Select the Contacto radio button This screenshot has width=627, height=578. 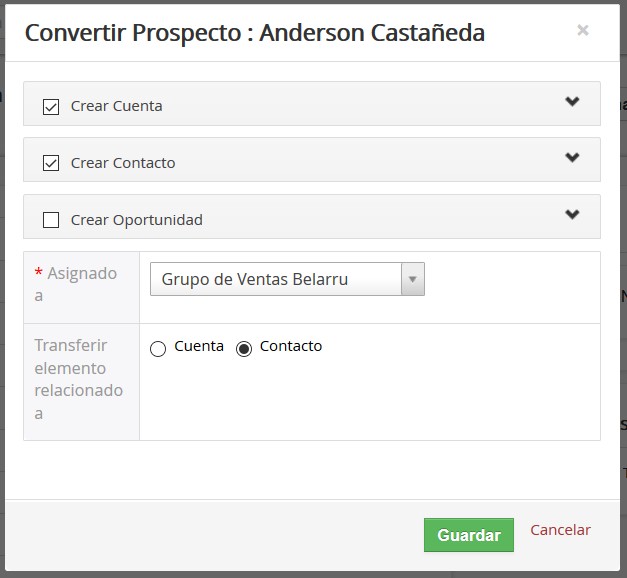click(x=244, y=349)
